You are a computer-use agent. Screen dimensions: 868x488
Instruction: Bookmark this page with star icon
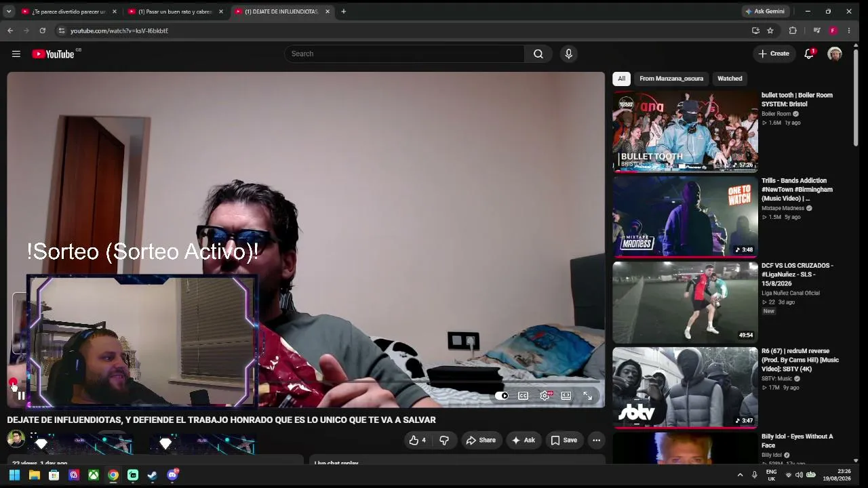pos(770,30)
